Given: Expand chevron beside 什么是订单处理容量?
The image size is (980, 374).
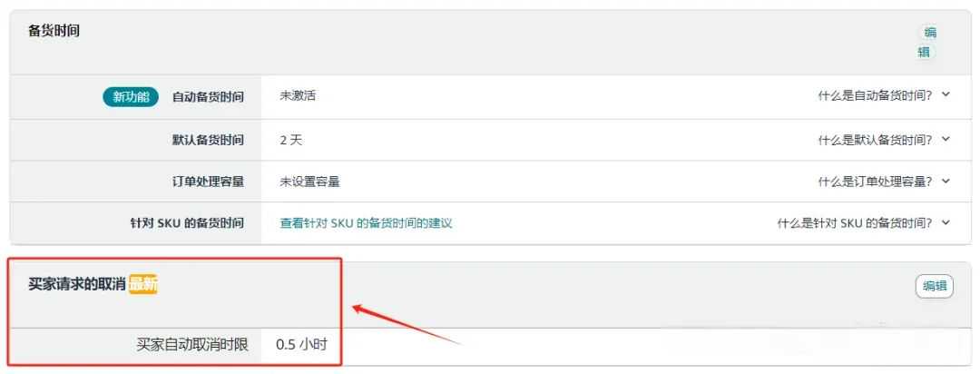Looking at the screenshot, I should (946, 181).
